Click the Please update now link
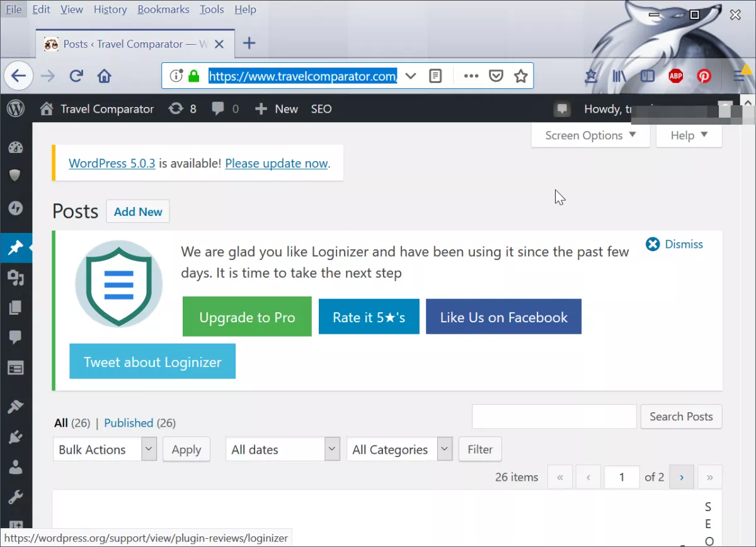 click(x=277, y=163)
